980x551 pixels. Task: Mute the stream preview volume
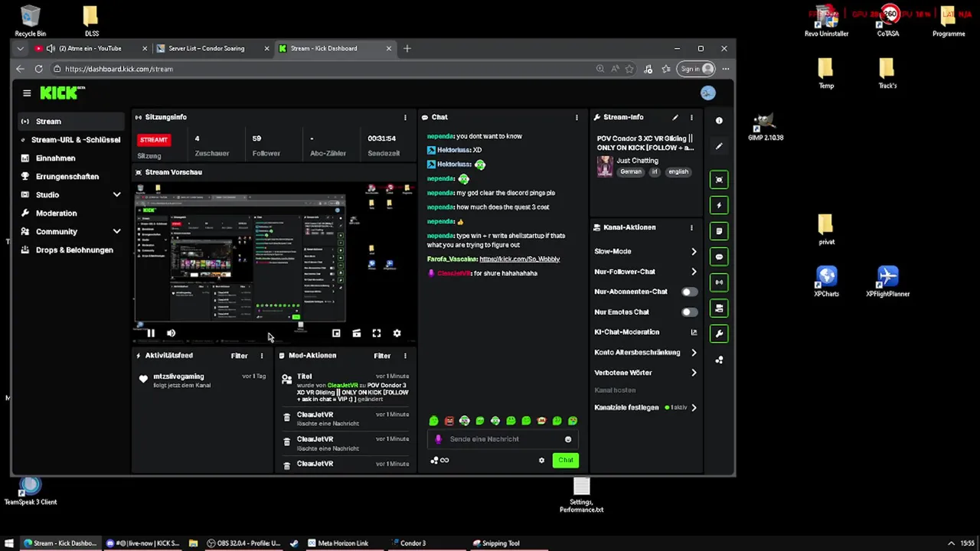click(171, 333)
